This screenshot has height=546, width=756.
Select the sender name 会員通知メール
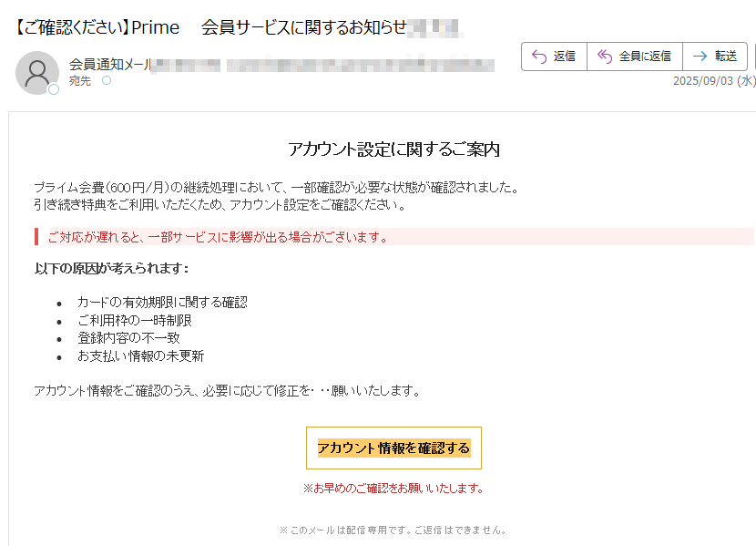pyautogui.click(x=110, y=64)
